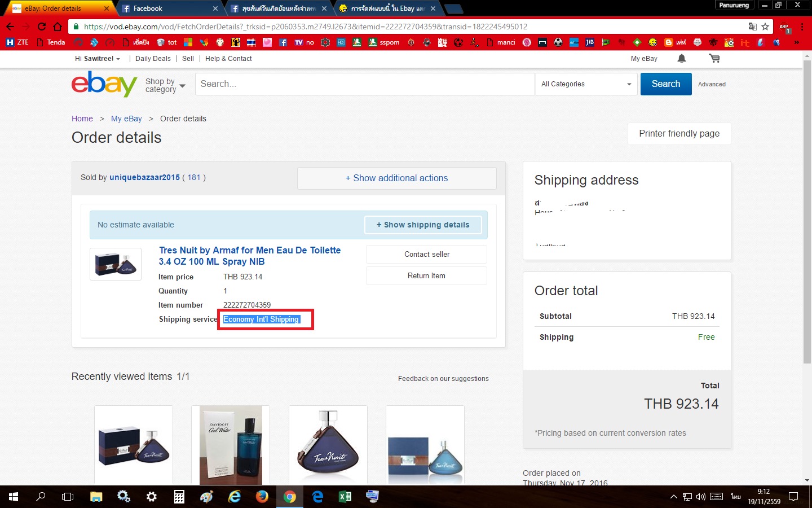Viewport: 812px width, 508px height.
Task: Open the ZTE bookmark
Action: coord(17,42)
